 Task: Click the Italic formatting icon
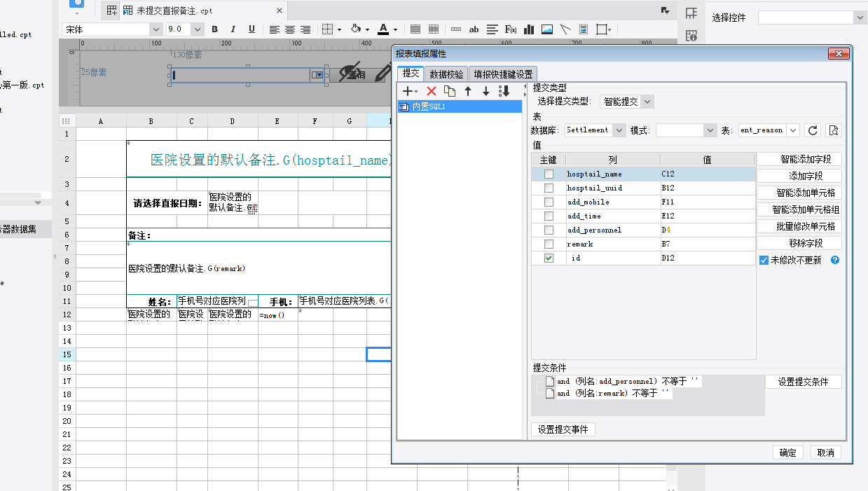coord(233,29)
